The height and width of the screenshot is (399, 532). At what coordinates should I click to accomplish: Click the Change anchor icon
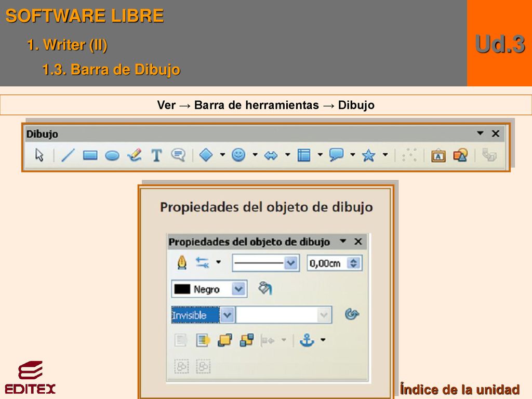click(x=307, y=340)
